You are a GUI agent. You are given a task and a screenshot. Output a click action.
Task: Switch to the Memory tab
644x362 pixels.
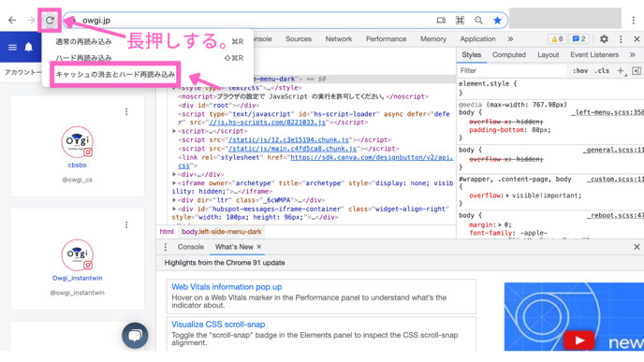tap(433, 39)
